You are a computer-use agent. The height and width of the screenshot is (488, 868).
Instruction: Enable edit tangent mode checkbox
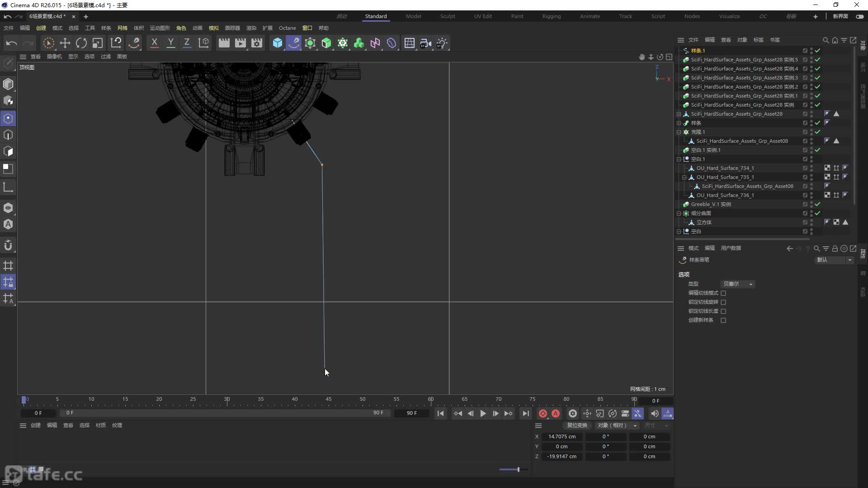point(723,293)
